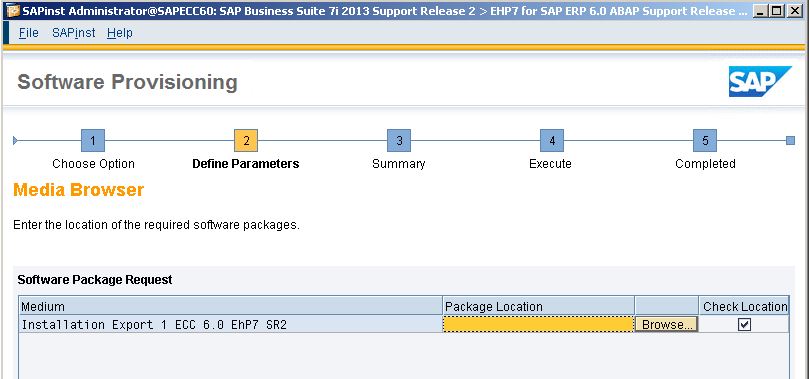Screen dimensions: 809x379
Task: Select step 1 Choose Option marker
Action: [93, 140]
